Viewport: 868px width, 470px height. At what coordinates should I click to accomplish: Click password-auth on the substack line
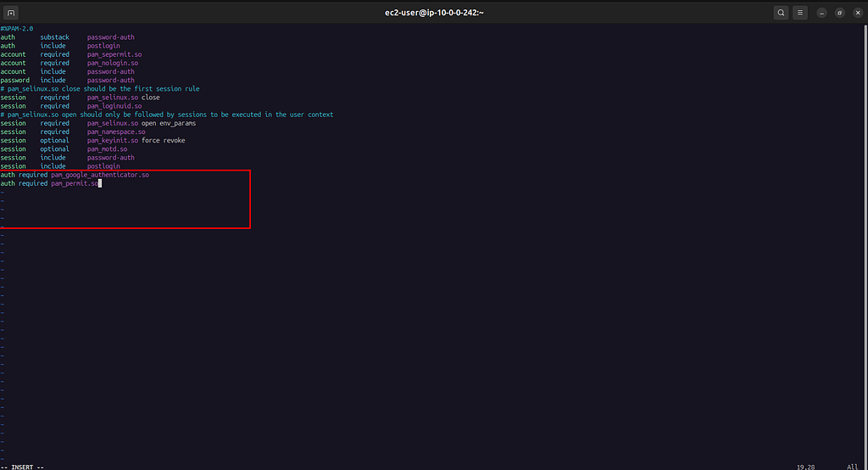tap(111, 37)
